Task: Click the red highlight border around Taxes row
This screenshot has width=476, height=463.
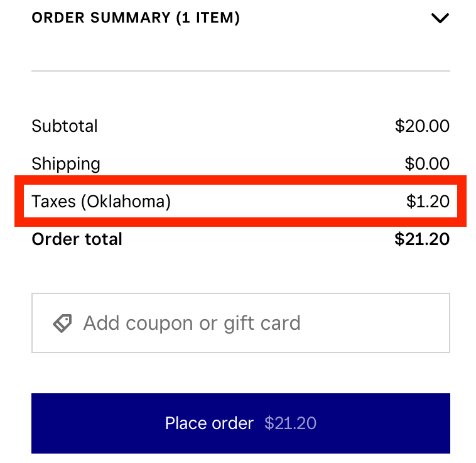Action: [241, 180]
